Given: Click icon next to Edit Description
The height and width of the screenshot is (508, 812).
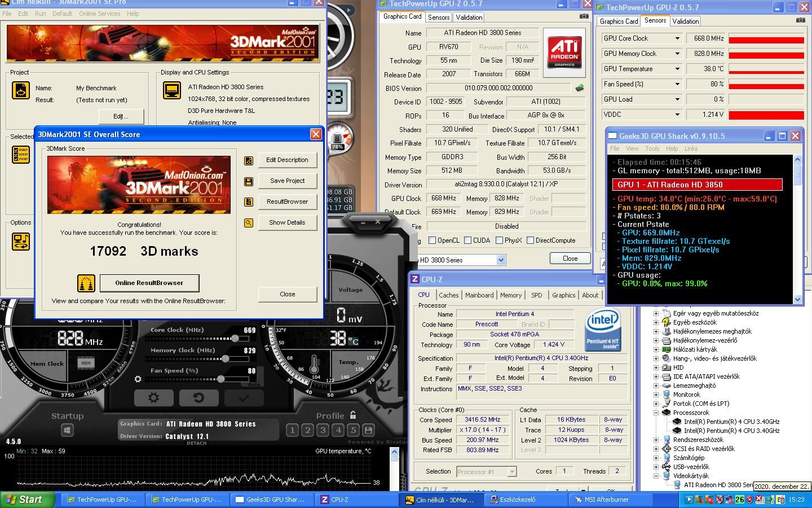Looking at the screenshot, I should (x=249, y=160).
